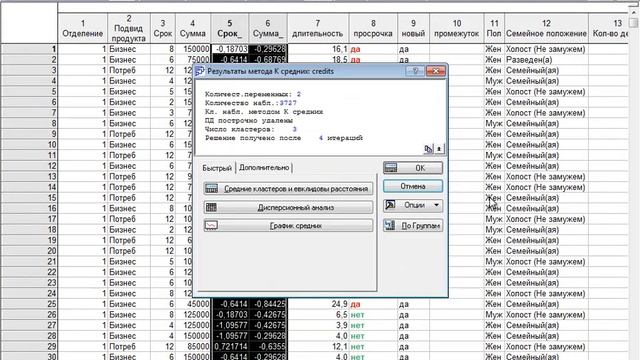Click 'Муж' cell in row 4
Viewport: 640px width, 360px height.
click(x=494, y=81)
